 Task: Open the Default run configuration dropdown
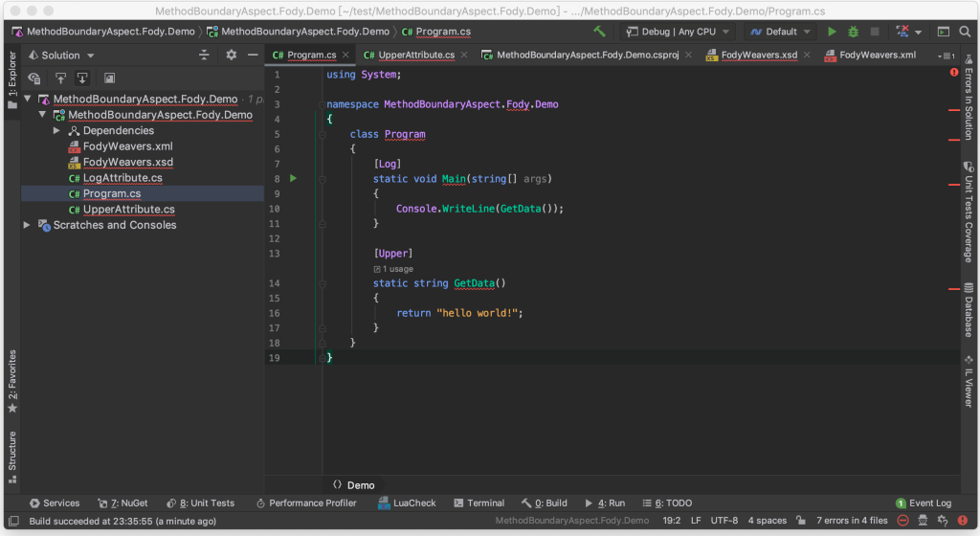(x=780, y=32)
